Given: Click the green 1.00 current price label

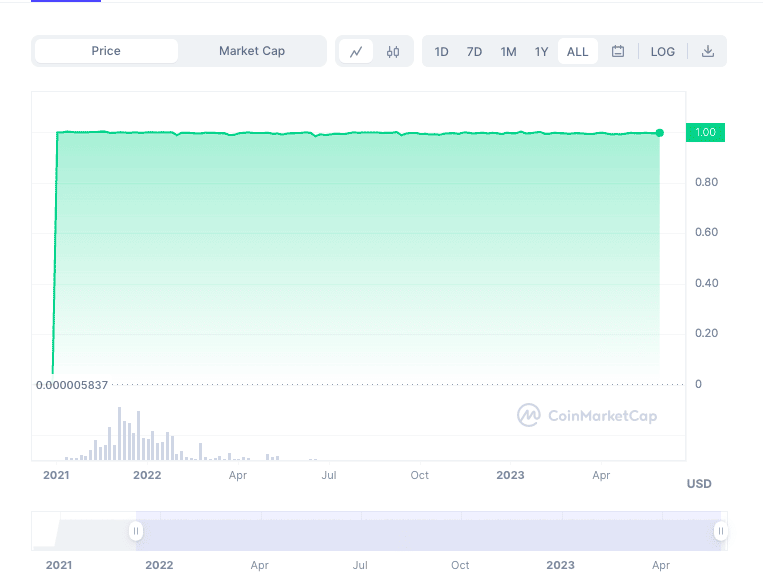Looking at the screenshot, I should click(705, 132).
